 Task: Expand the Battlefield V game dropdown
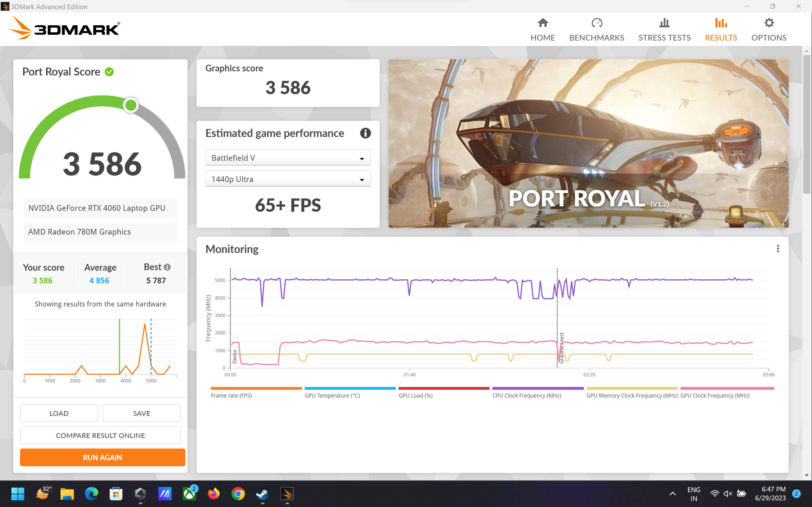click(288, 157)
